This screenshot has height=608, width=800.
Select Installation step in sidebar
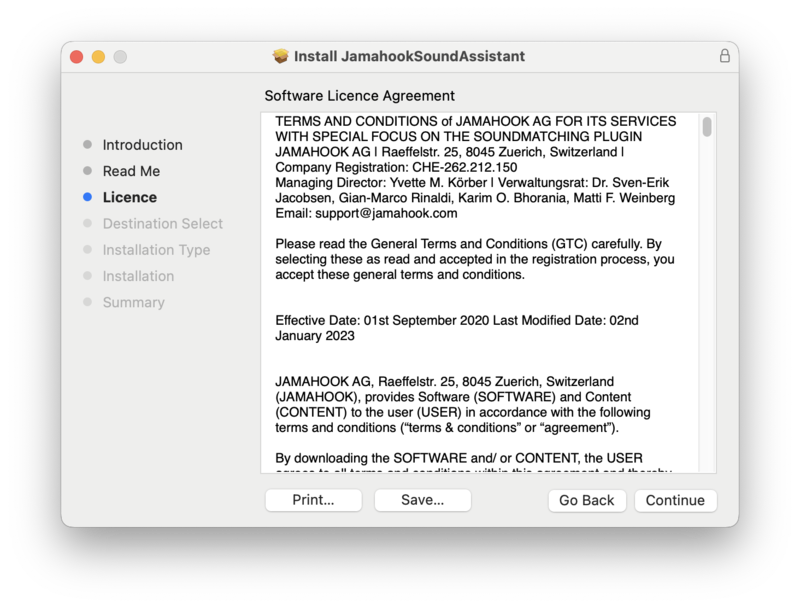pyautogui.click(x=138, y=276)
